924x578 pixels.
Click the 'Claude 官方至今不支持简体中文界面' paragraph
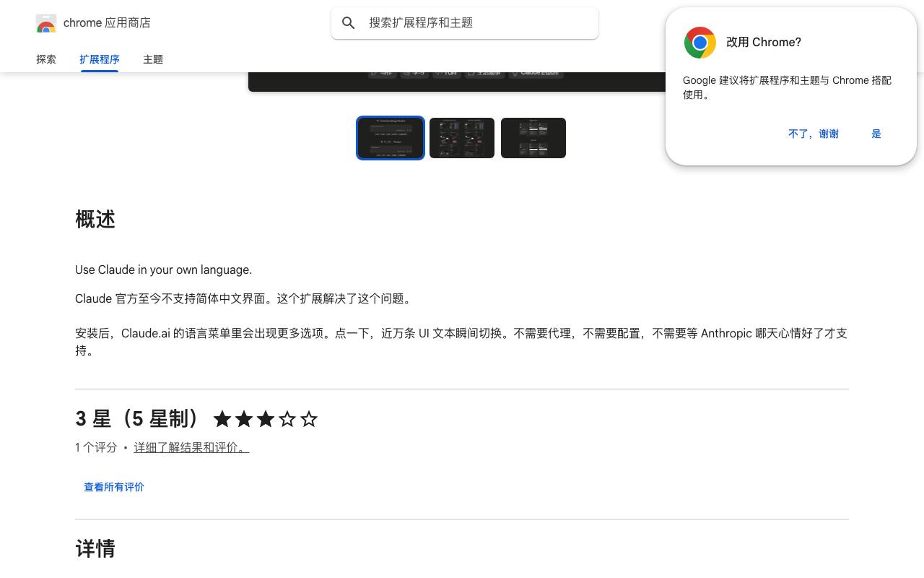coord(245,299)
